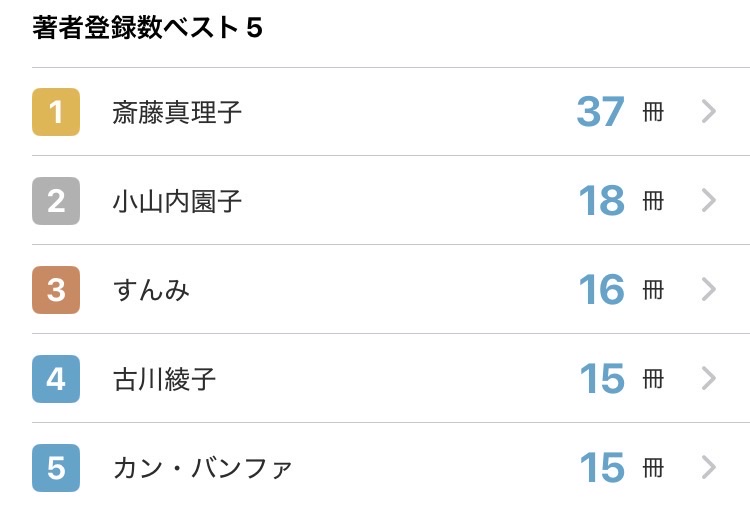Select author name 古川綾子
This screenshot has width=750, height=510.
[x=164, y=379]
